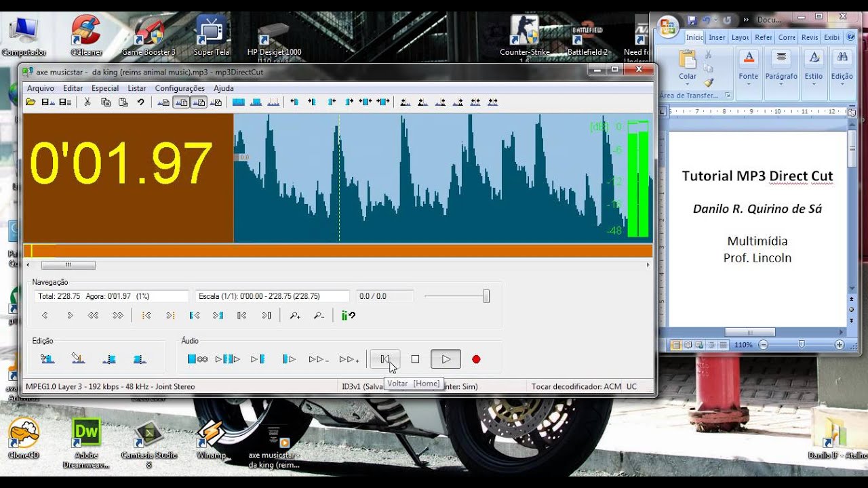Click the single left arrow navigation button

[x=45, y=315]
